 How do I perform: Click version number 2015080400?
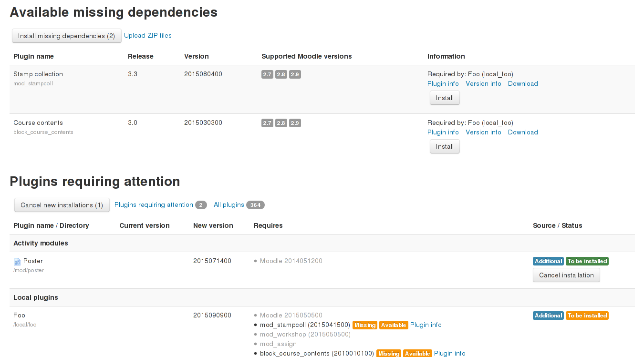click(203, 74)
